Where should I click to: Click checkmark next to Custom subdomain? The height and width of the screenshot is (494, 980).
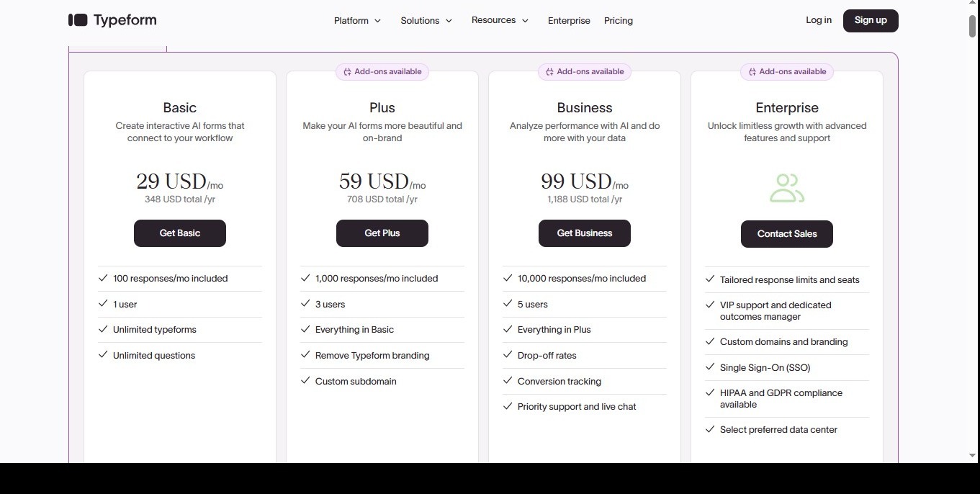pos(305,381)
